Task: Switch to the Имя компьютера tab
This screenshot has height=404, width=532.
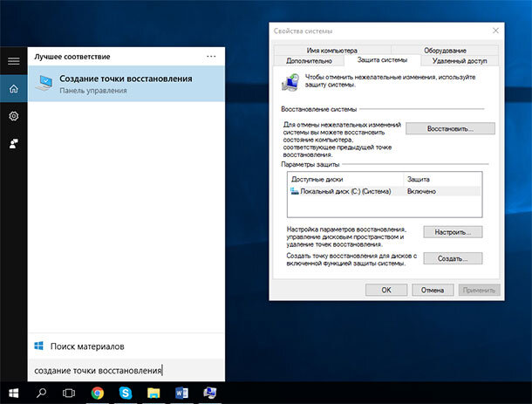Action: coord(331,51)
